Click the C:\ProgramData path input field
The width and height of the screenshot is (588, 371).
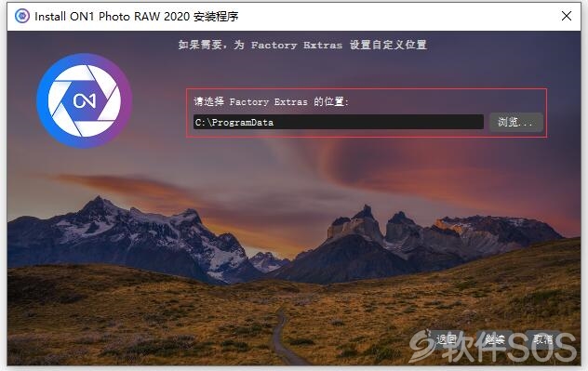click(339, 122)
